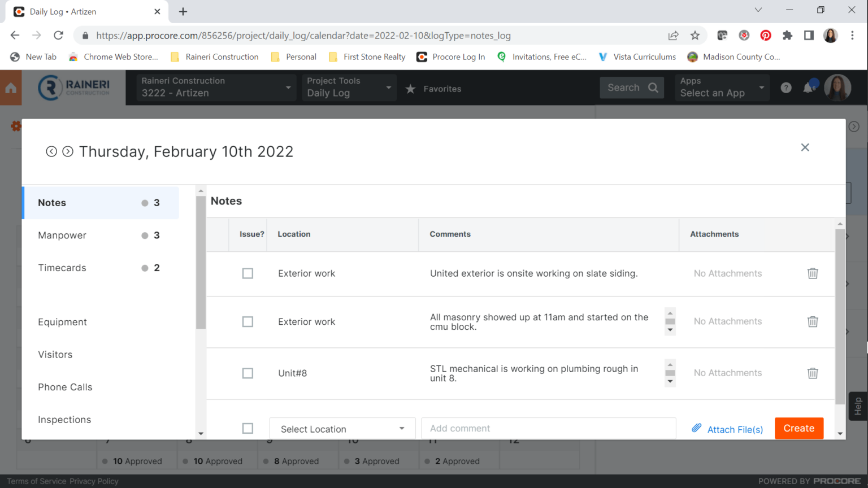Image resolution: width=868 pixels, height=488 pixels.
Task: Delete the All masonry note
Action: pyautogui.click(x=813, y=321)
